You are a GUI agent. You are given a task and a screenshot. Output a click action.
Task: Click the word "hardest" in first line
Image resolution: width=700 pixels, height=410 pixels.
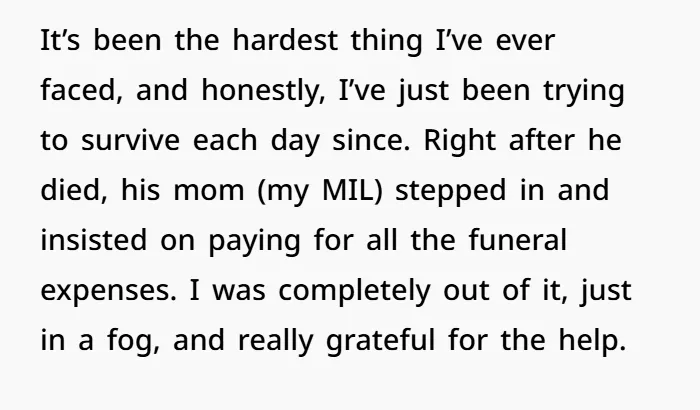(285, 40)
